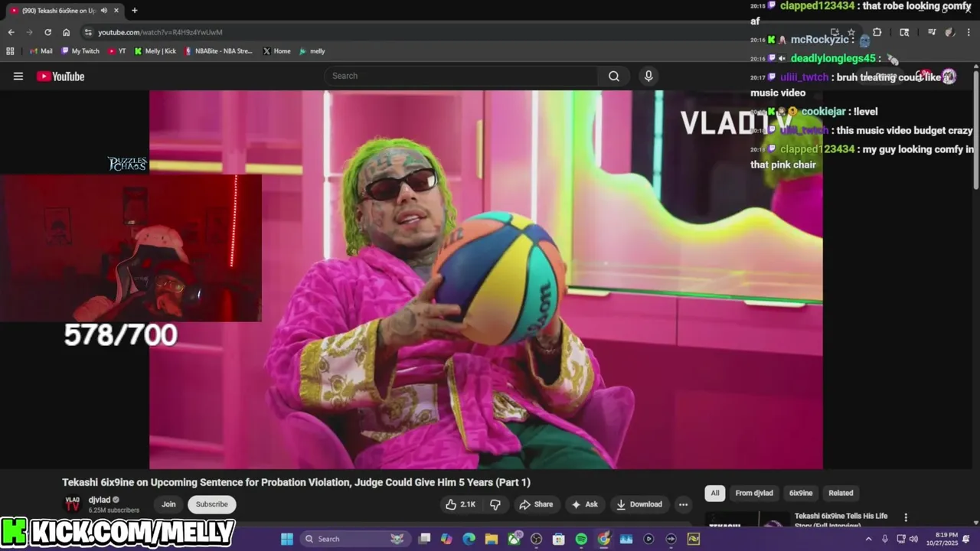Open the djvlad channel avatar

(x=72, y=504)
